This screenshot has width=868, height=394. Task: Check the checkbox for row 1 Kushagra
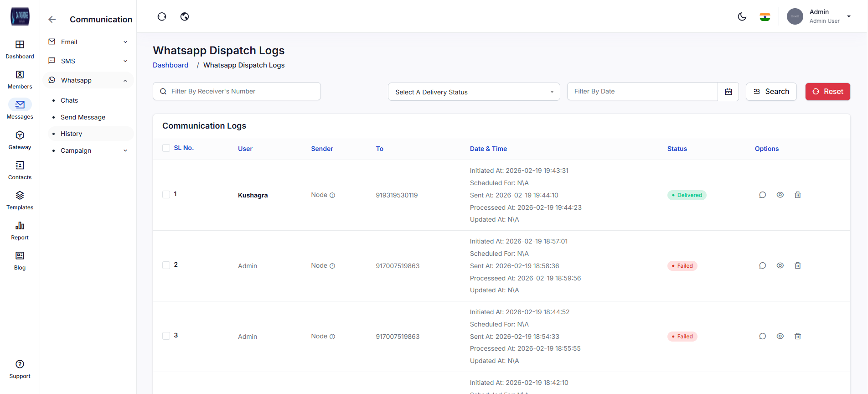[x=166, y=195]
